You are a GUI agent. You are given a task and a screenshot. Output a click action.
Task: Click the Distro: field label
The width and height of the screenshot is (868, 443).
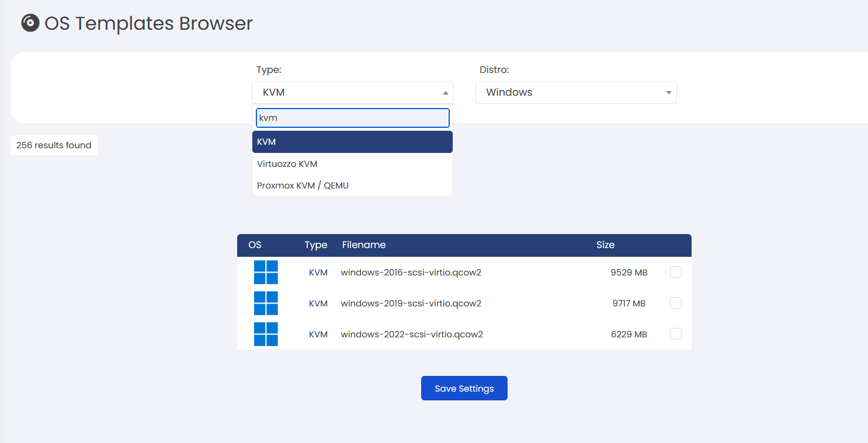(x=494, y=70)
